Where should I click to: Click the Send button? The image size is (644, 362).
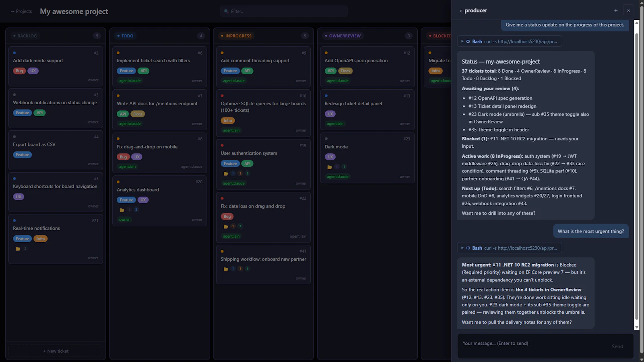(617, 346)
